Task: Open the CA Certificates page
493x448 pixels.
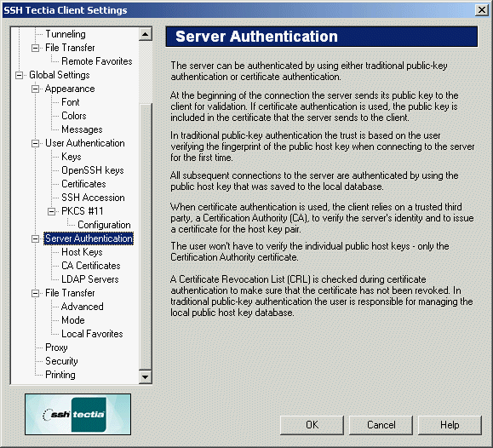Action: pyautogui.click(x=91, y=266)
